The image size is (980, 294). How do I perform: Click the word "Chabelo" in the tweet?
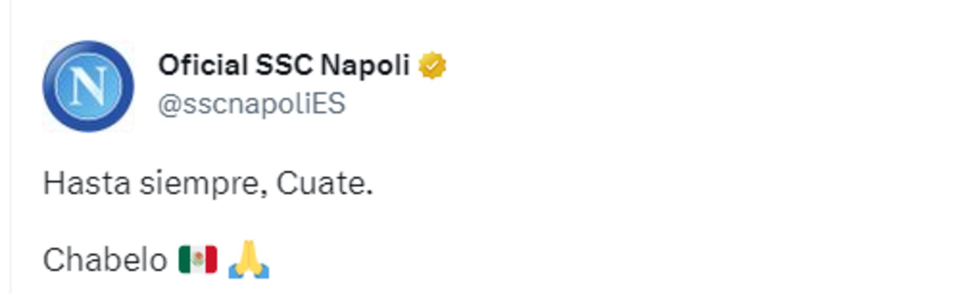click(105, 260)
